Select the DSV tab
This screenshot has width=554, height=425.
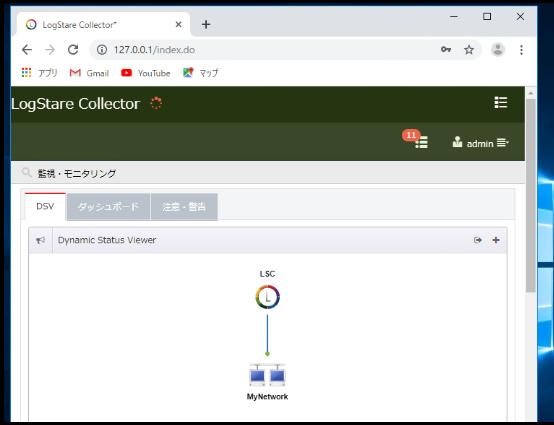click(45, 206)
